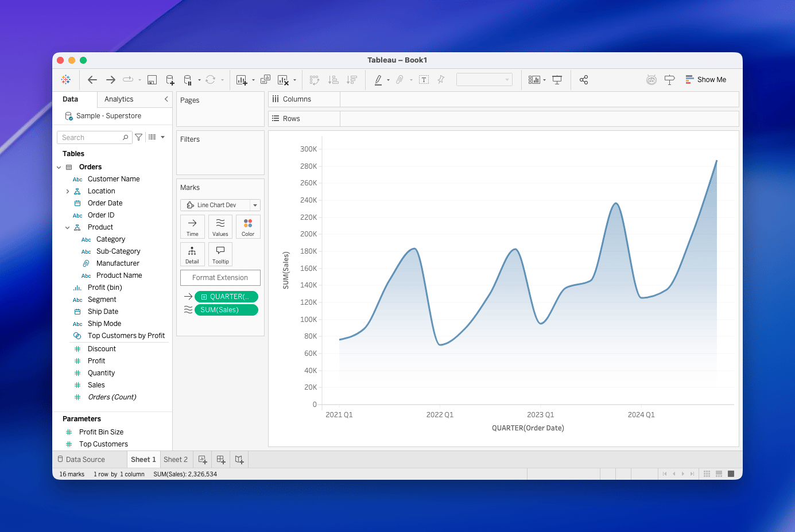The image size is (795, 532).
Task: Swap rows and columns
Action: point(315,80)
